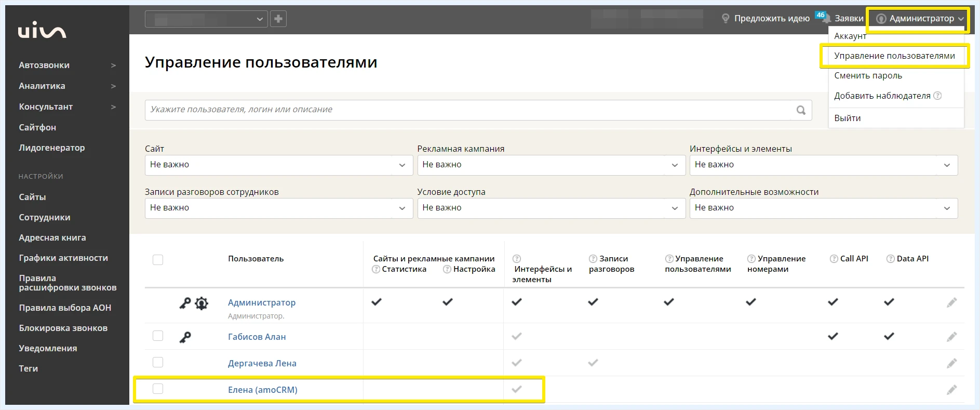The image size is (980, 410).
Task: Click the help icon beside Записи разговоров column
Action: 593,259
